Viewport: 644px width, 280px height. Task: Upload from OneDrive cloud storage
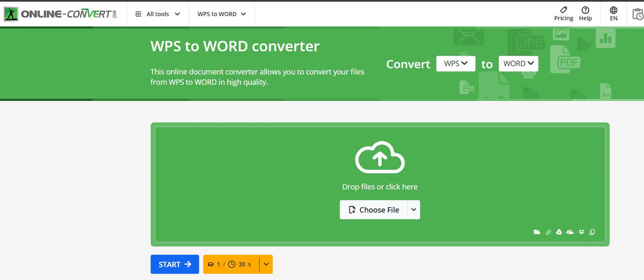click(x=570, y=232)
